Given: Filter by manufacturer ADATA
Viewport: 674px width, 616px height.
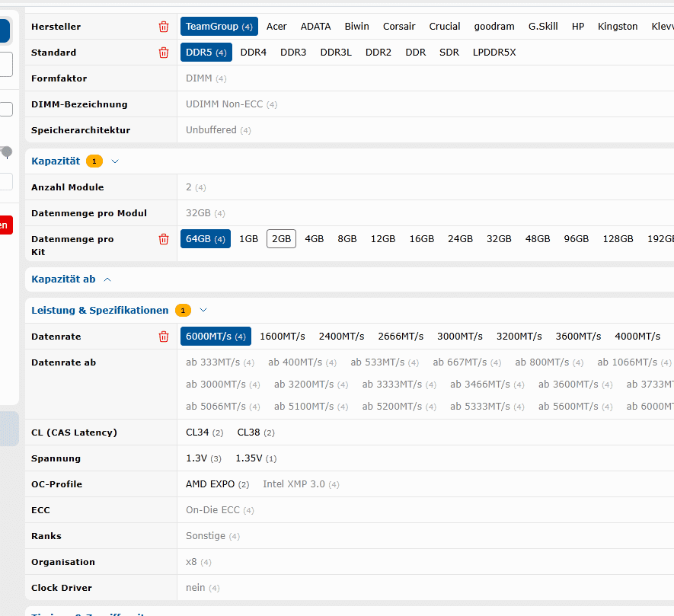Looking at the screenshot, I should pos(315,26).
